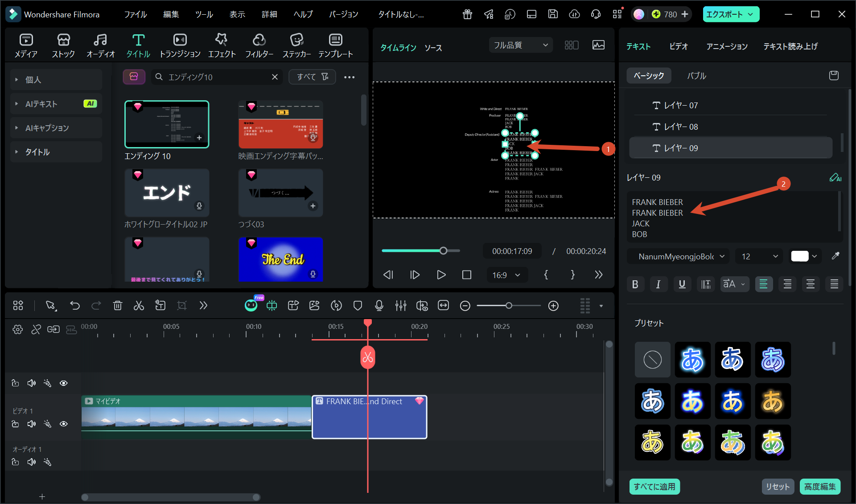Zoom in the timeline with plus icon
The image size is (856, 504).
coord(553,306)
